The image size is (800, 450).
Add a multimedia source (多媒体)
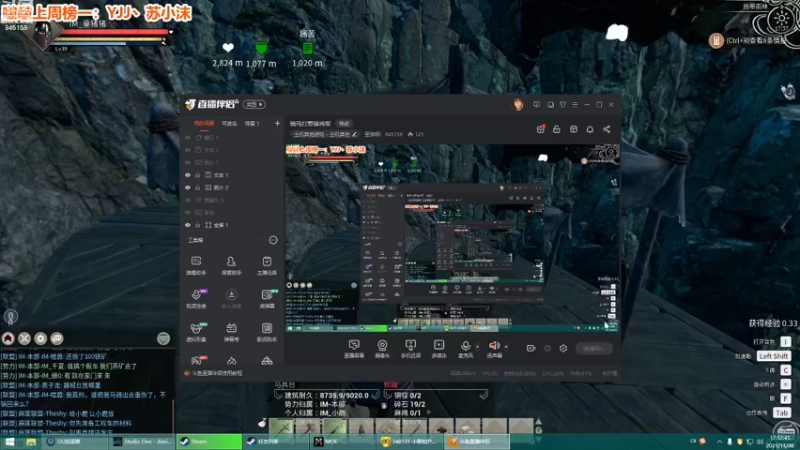(439, 349)
